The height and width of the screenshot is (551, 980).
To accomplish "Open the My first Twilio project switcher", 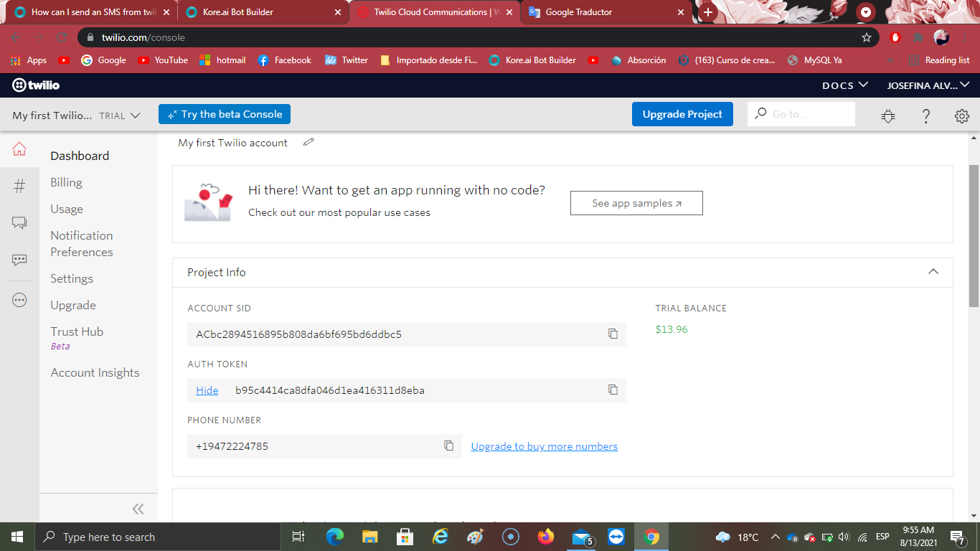I will (76, 115).
